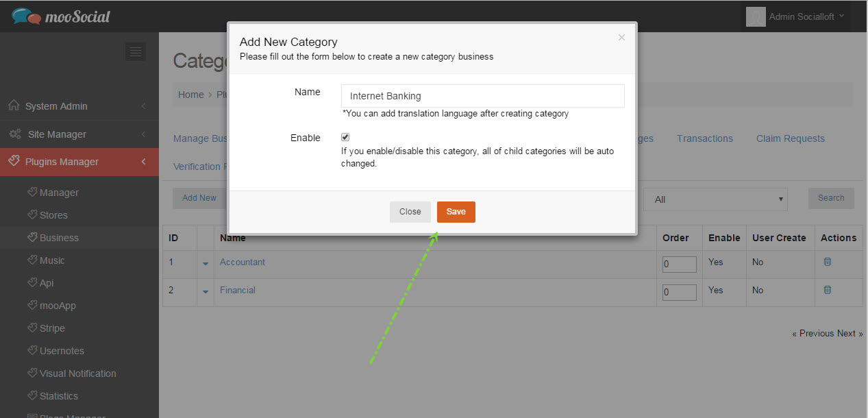Delete the Financial category via trash icon

click(x=827, y=290)
